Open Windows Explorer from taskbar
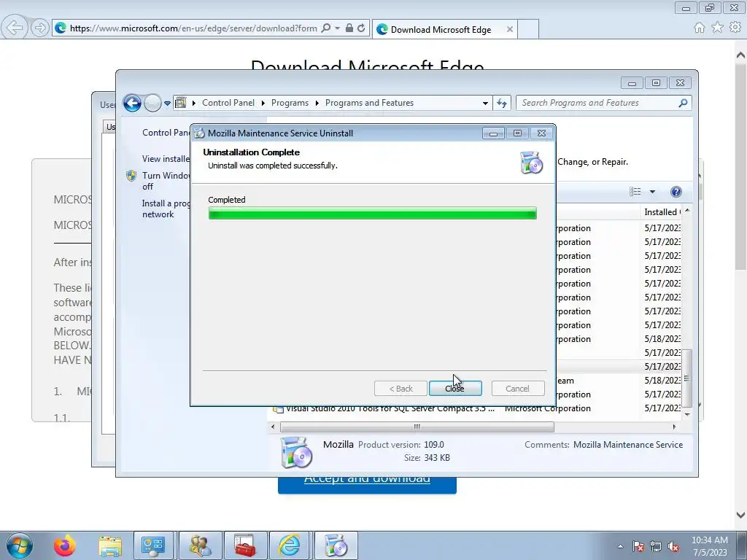The height and width of the screenshot is (560, 747). pos(110,545)
